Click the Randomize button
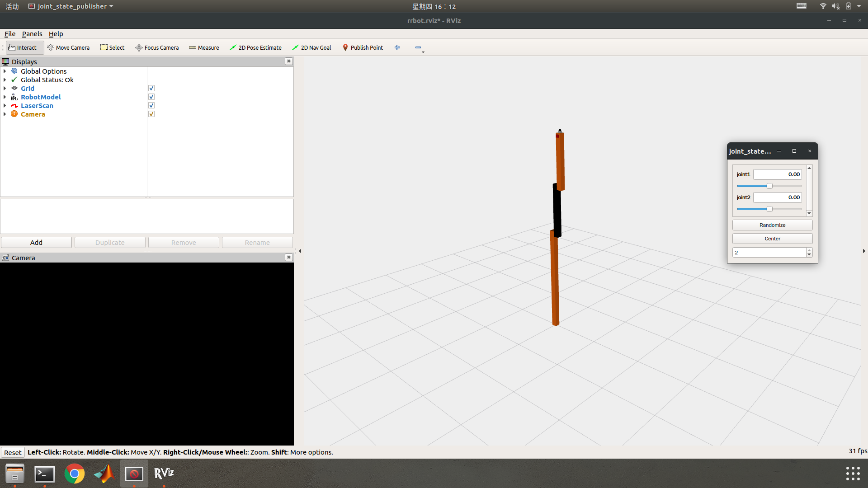Viewport: 868px width, 488px height. [772, 225]
